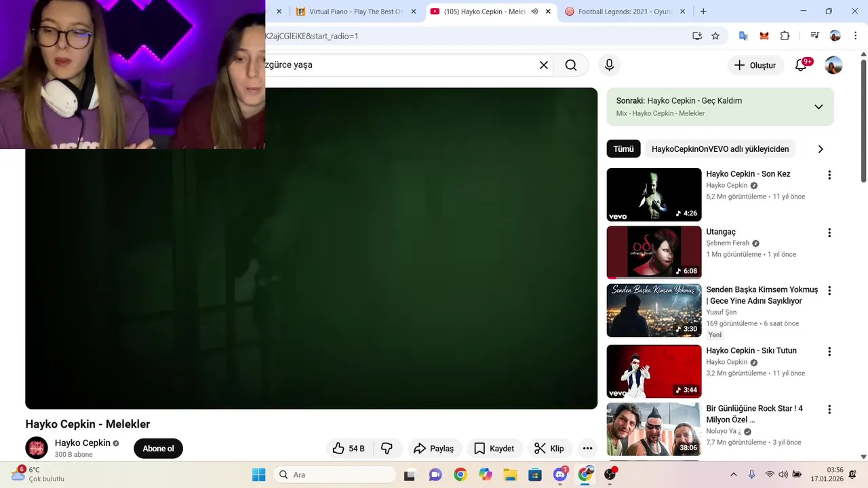Click the magnifier search button
868x488 pixels.
coord(571,65)
